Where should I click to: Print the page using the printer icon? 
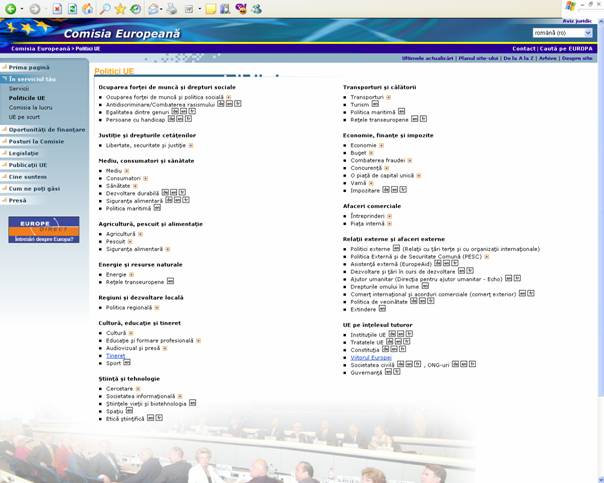tap(172, 8)
